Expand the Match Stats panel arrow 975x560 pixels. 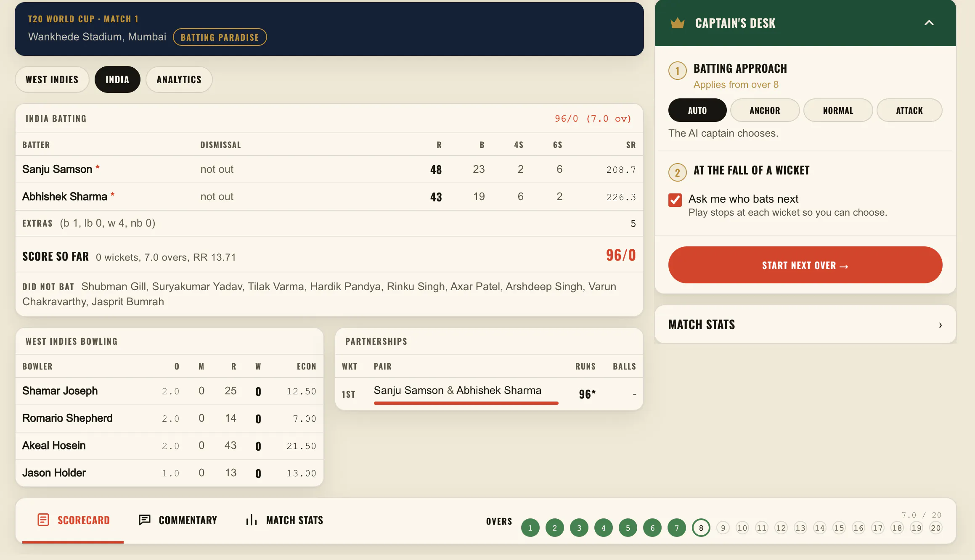click(x=940, y=325)
